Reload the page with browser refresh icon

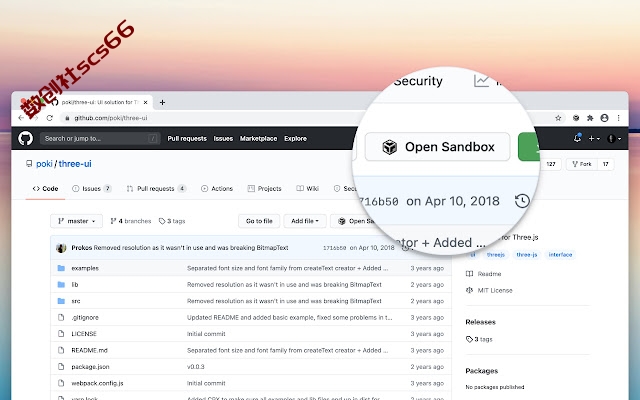(x=49, y=118)
